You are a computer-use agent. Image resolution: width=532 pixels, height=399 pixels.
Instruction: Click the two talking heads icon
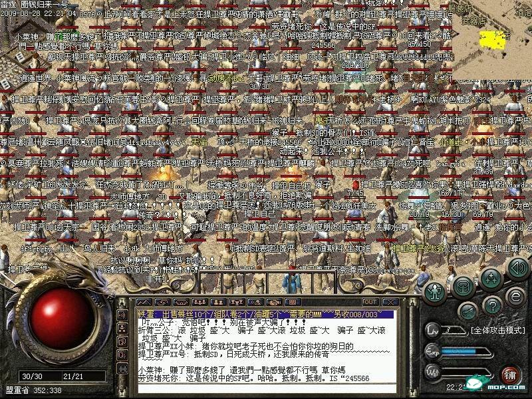coord(255,302)
